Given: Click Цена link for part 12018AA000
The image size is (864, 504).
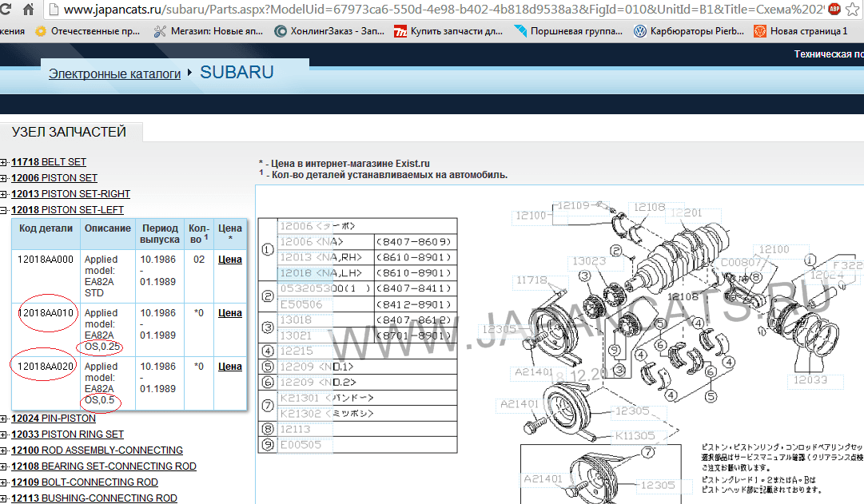Looking at the screenshot, I should tap(229, 260).
